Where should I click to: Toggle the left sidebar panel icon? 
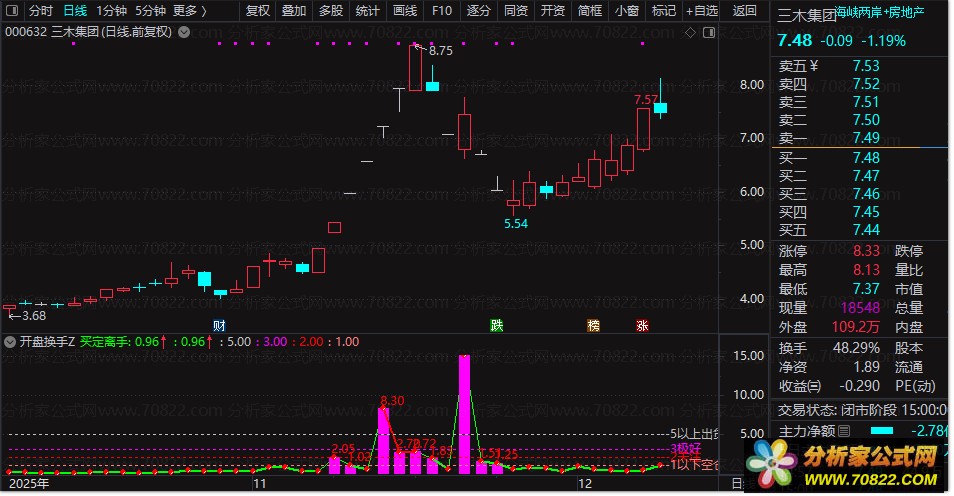[x=12, y=10]
